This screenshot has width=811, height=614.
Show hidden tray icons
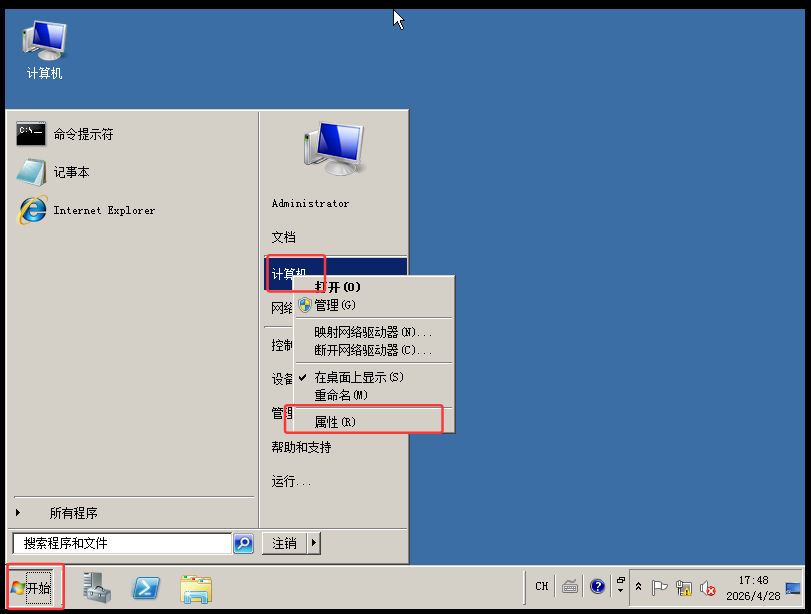638,587
